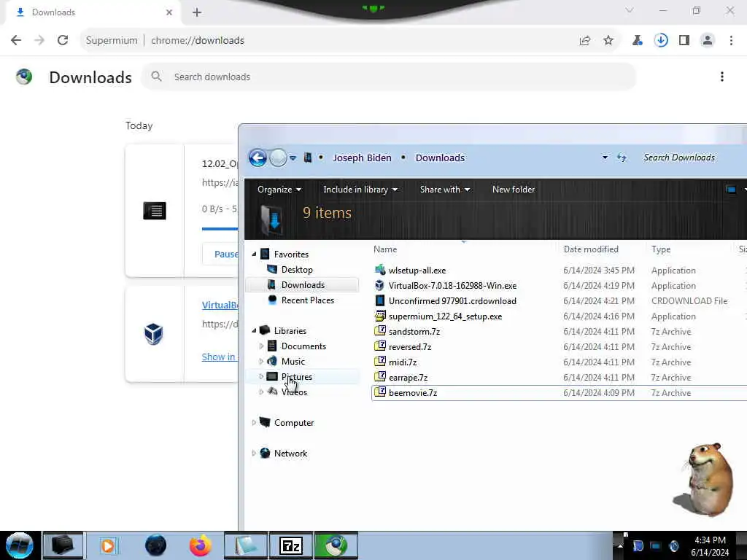This screenshot has height=560, width=747.
Task: Expand the Documents library
Action: point(261,346)
